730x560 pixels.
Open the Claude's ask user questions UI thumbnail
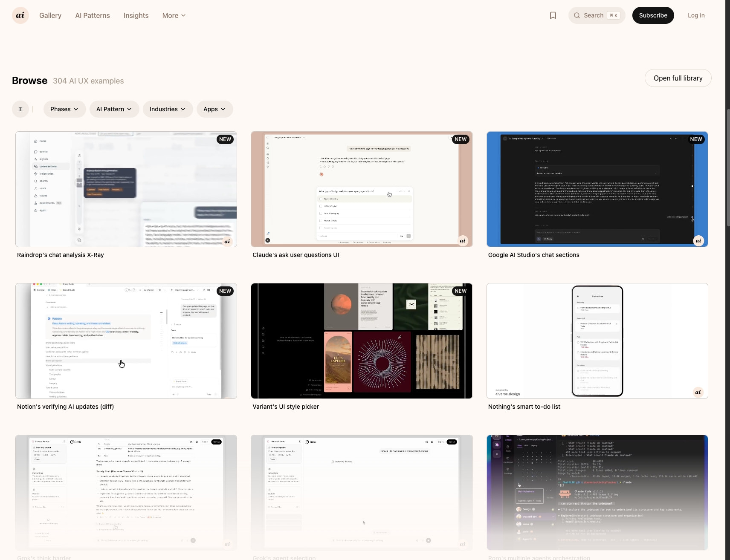tap(362, 189)
